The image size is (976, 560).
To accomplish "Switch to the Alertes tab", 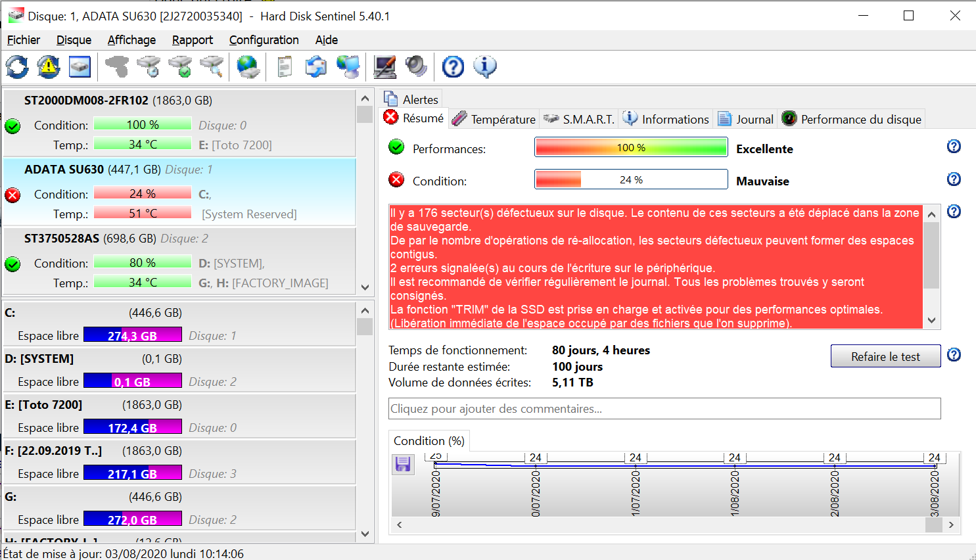I will click(x=411, y=99).
